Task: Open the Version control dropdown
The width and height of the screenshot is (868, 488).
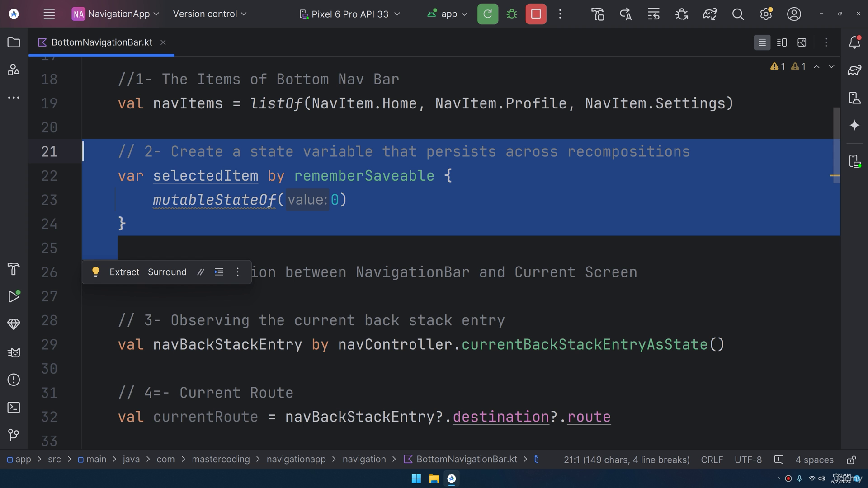Action: point(210,14)
